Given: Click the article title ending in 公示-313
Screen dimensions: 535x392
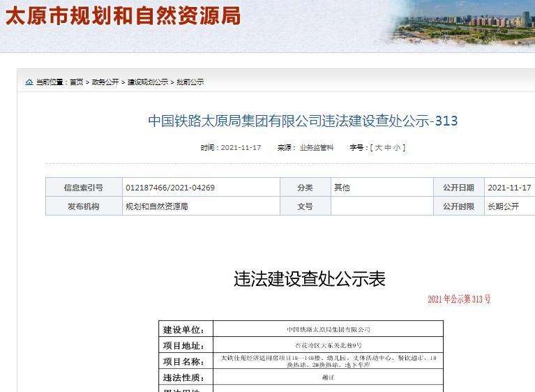Looking at the screenshot, I should click(x=303, y=121).
